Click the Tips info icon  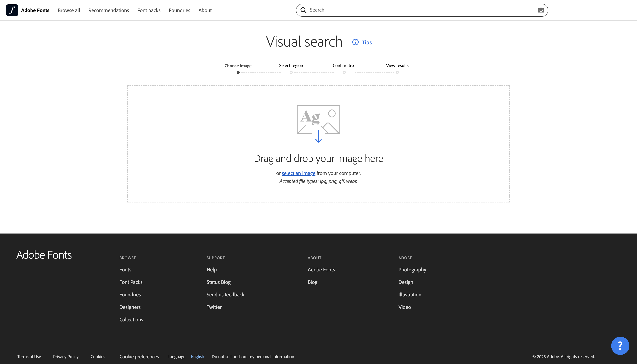(355, 42)
